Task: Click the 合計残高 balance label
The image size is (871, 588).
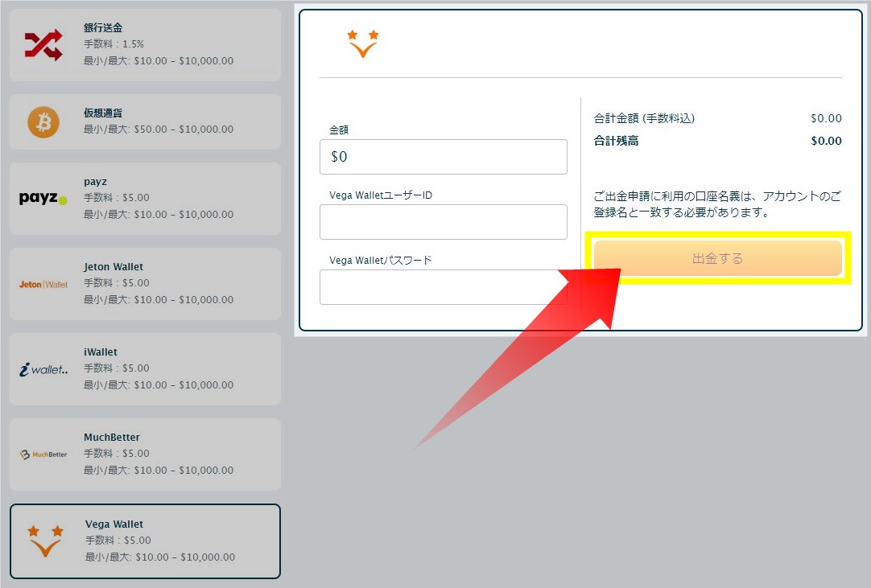Action: 616,141
